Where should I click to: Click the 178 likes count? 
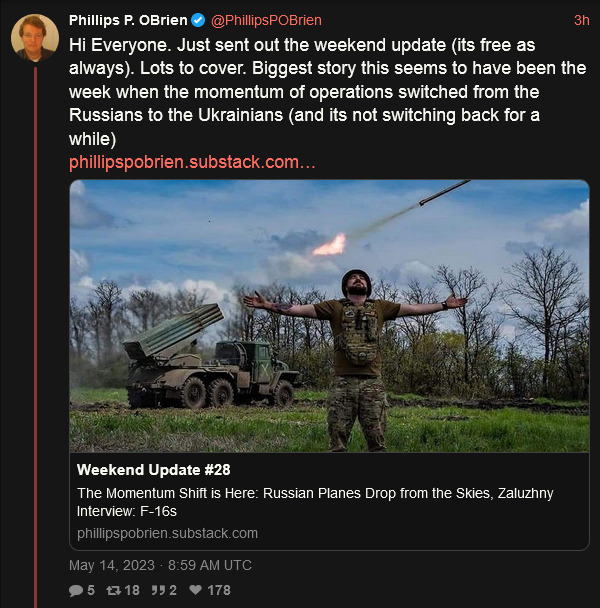[219, 590]
